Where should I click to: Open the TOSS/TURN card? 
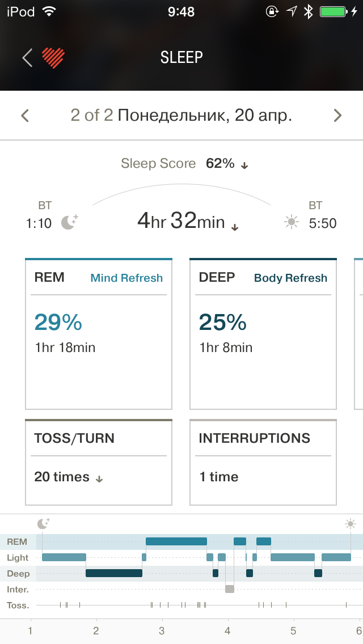[x=99, y=463]
